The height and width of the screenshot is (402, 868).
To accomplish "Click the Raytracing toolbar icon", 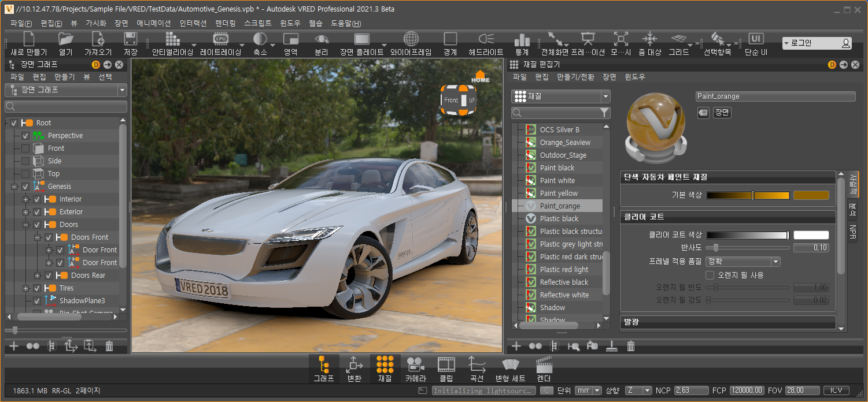I will pyautogui.click(x=220, y=39).
